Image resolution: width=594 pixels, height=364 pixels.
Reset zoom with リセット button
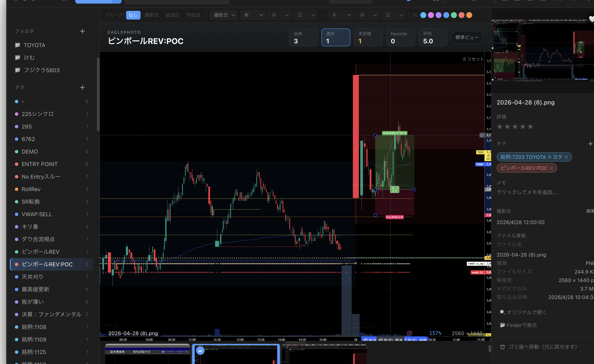pyautogui.click(x=473, y=59)
